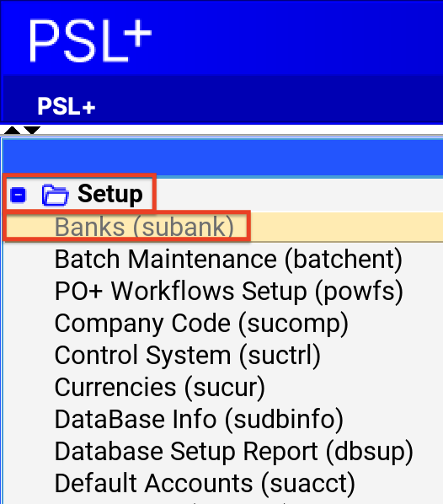Open Currencies (sucur)
Screen dimensions: 443x504
[x=160, y=388]
